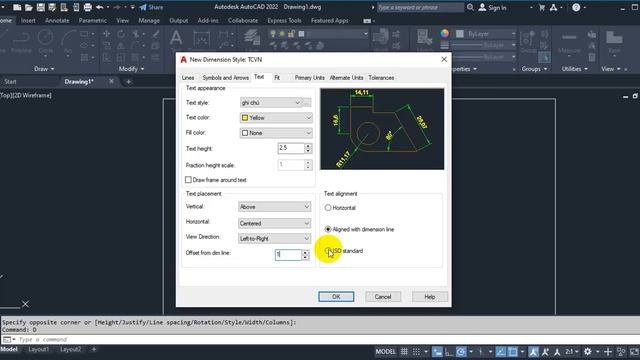Screen dimensions: 640x360
Task: Click the dimension style preview thumbnail
Action: 382,129
